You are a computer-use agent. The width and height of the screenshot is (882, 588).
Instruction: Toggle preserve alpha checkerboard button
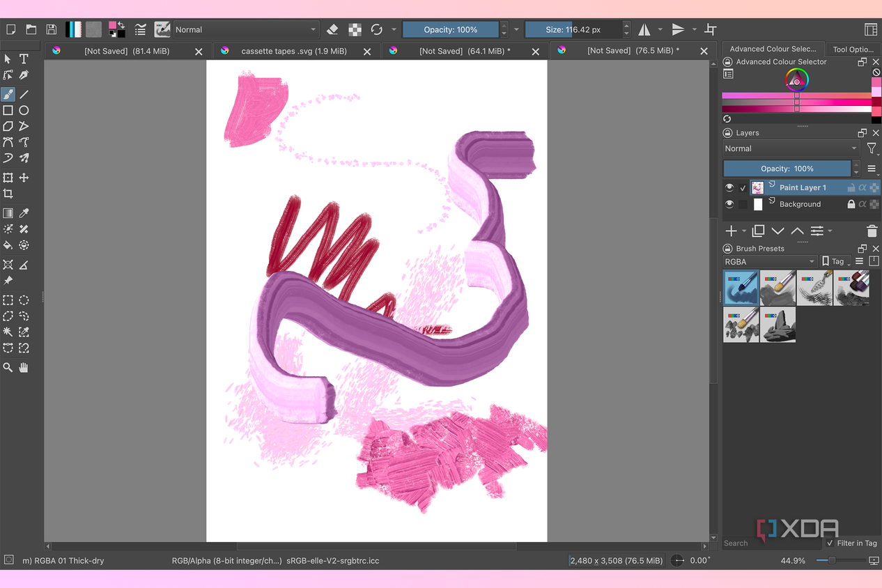(x=355, y=29)
